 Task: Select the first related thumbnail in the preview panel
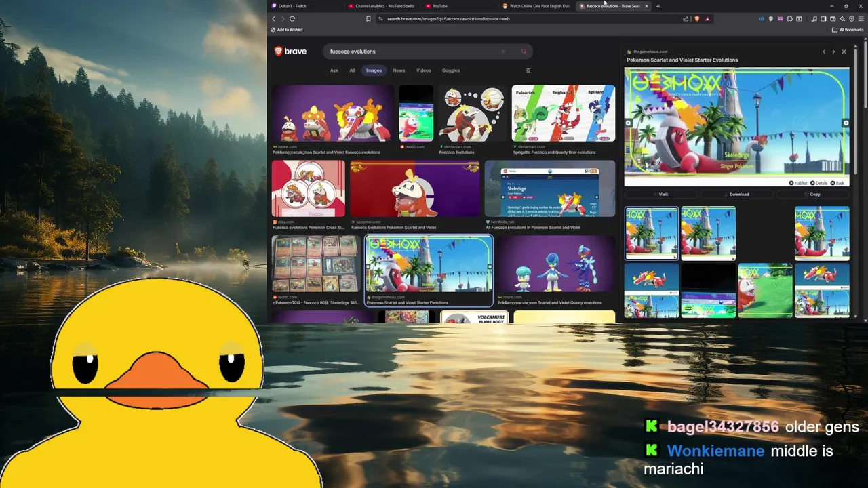click(651, 233)
